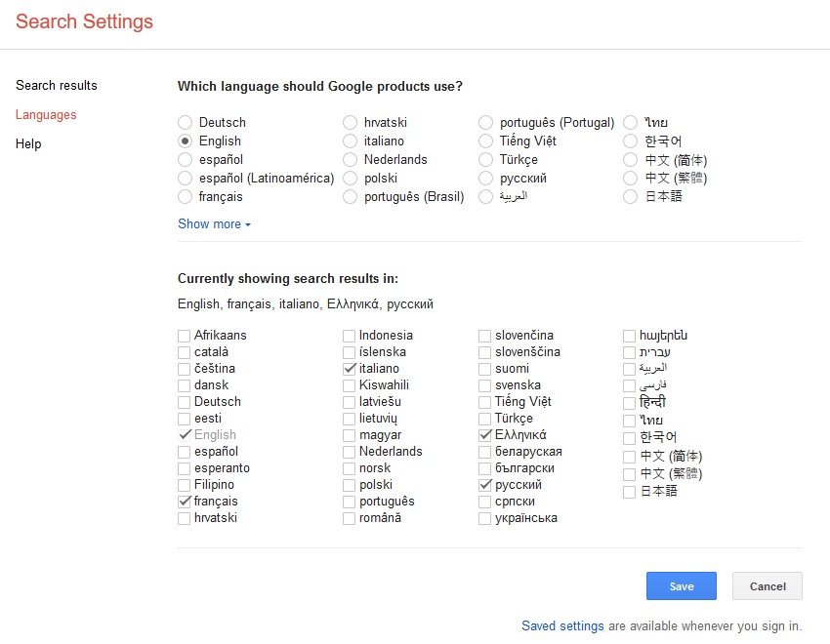830x644 pixels.
Task: Check the Filipino checkbox
Action: [184, 485]
